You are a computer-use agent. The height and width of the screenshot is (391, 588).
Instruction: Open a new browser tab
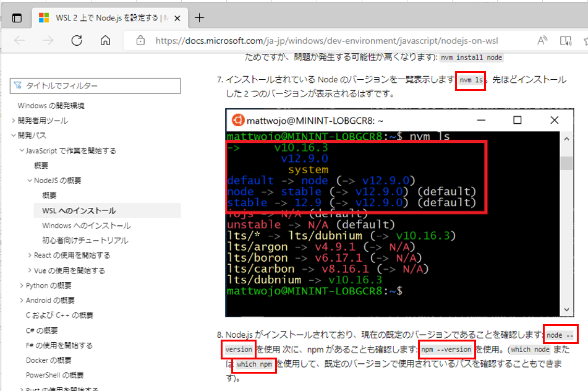pos(200,18)
